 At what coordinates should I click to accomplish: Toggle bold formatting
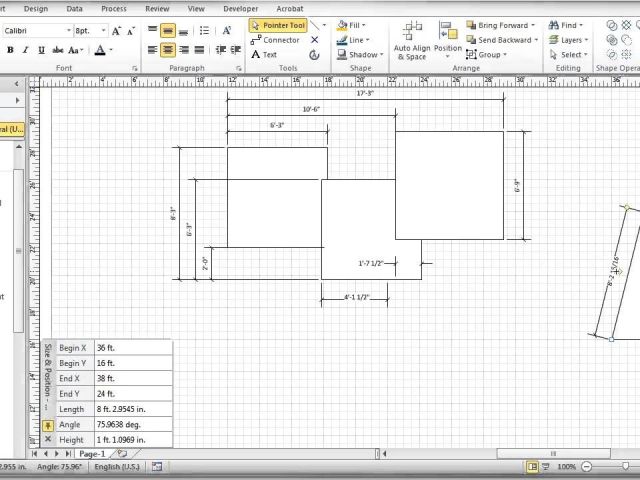pos(10,50)
